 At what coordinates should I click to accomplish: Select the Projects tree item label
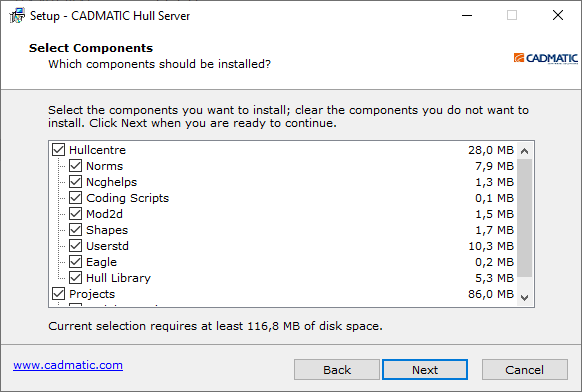tap(92, 294)
